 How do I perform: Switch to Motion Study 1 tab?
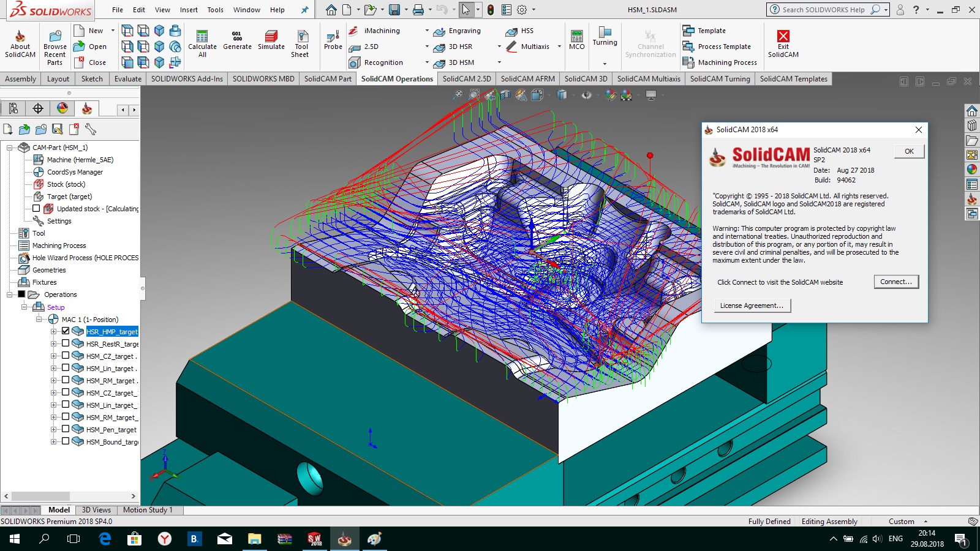tap(148, 510)
